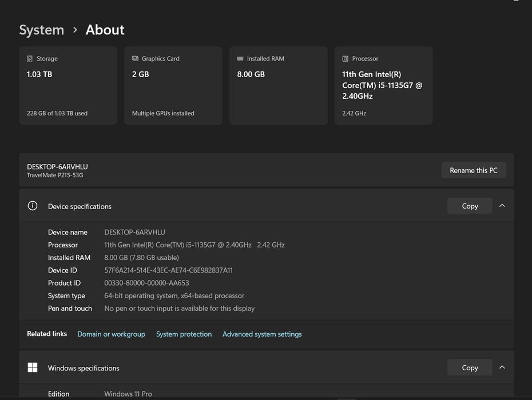Open the System protection link
Image resolution: width=532 pixels, height=400 pixels.
click(x=184, y=334)
